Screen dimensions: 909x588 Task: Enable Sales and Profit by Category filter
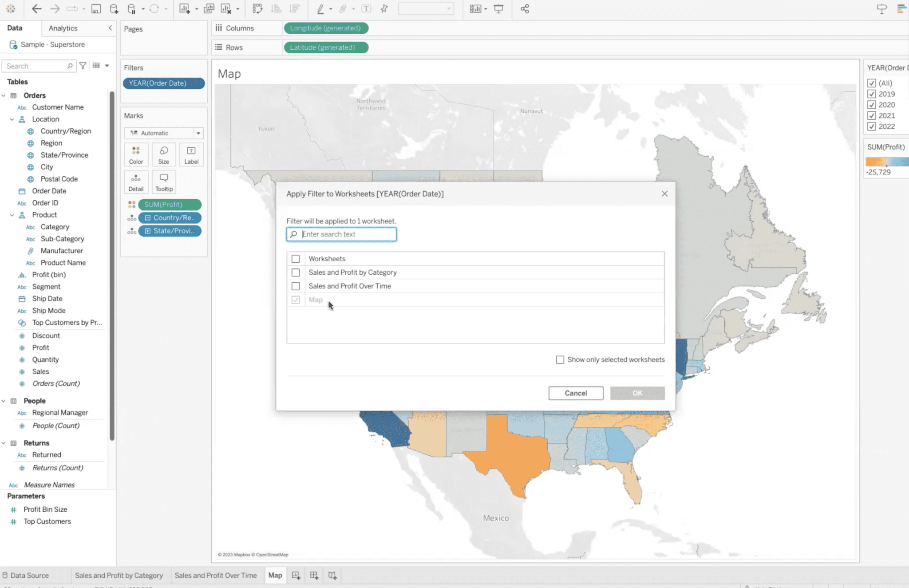296,272
